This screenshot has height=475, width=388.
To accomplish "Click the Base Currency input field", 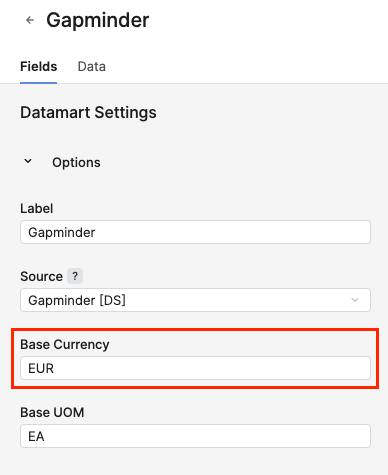I will [195, 368].
